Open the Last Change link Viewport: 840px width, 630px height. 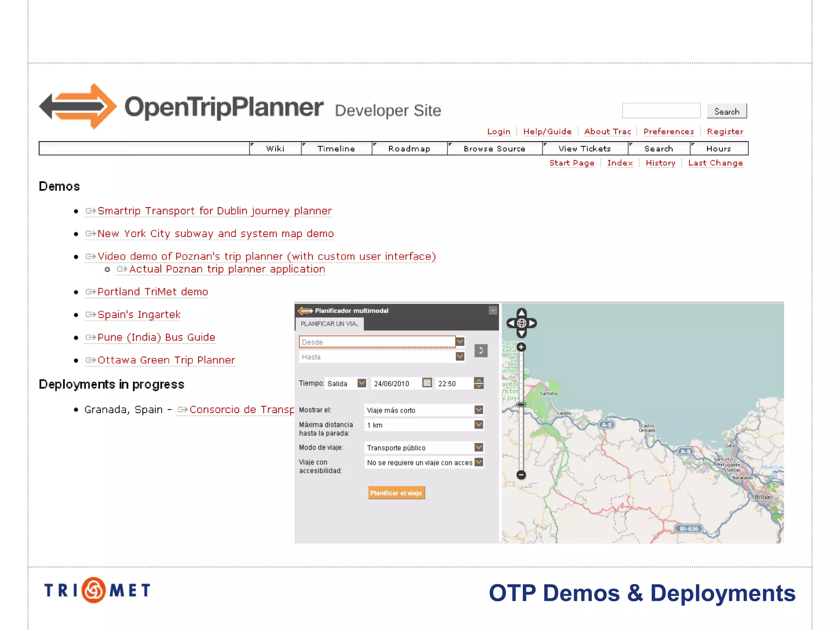pos(716,163)
